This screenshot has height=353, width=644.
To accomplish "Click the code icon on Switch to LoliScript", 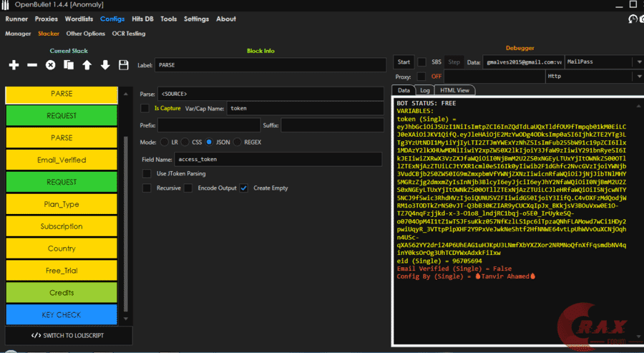I will 36,336.
